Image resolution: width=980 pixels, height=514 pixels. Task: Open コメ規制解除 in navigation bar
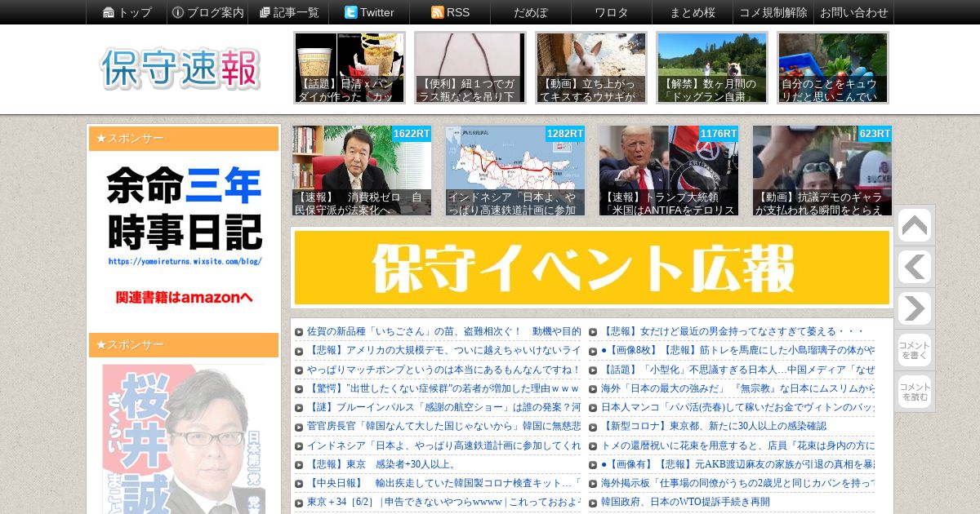[x=773, y=12]
